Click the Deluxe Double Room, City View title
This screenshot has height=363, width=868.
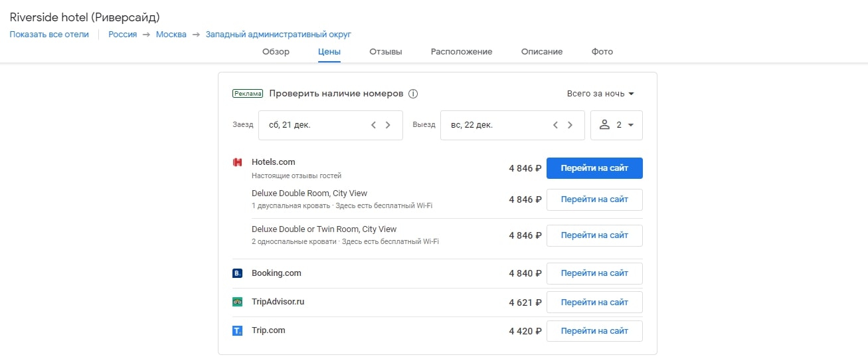pyautogui.click(x=309, y=193)
